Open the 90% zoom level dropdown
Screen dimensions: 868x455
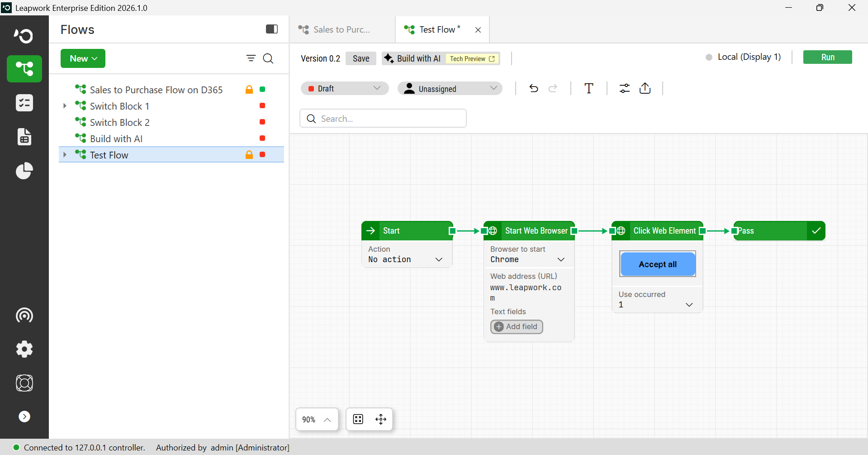(x=317, y=419)
